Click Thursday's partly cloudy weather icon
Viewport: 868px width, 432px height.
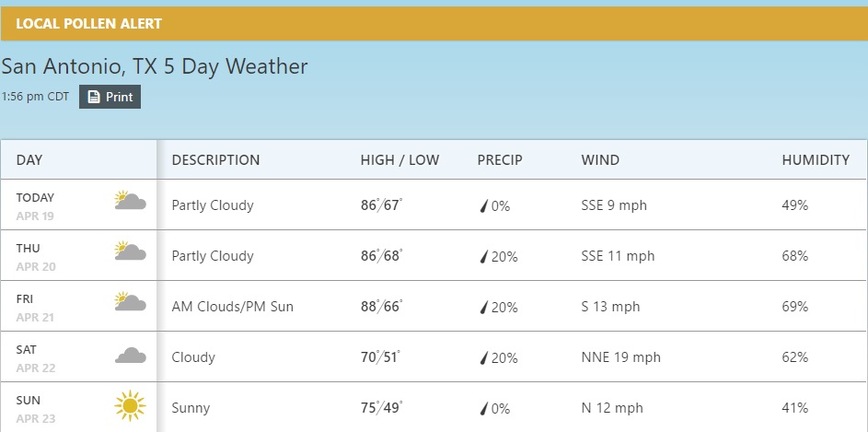point(130,251)
